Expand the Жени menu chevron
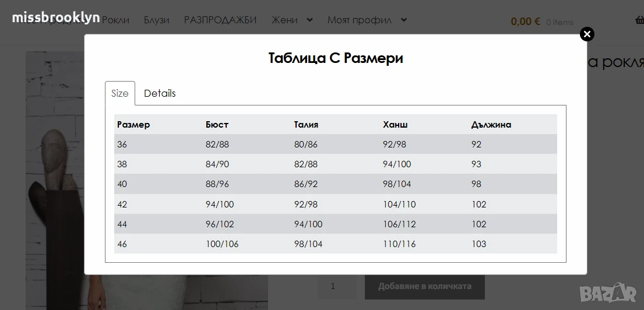This screenshot has width=644, height=310. point(309,20)
